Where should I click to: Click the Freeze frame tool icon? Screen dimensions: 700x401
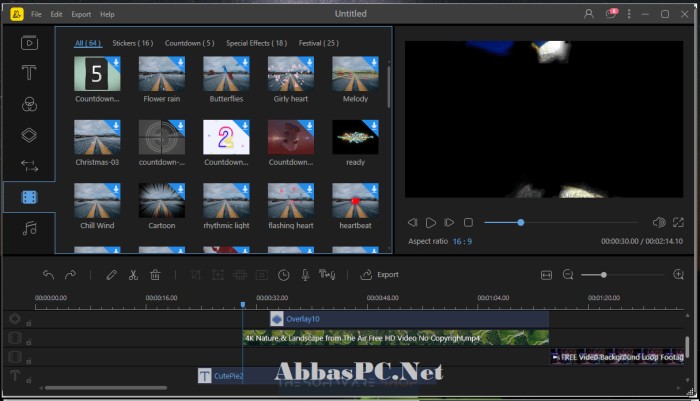(262, 275)
